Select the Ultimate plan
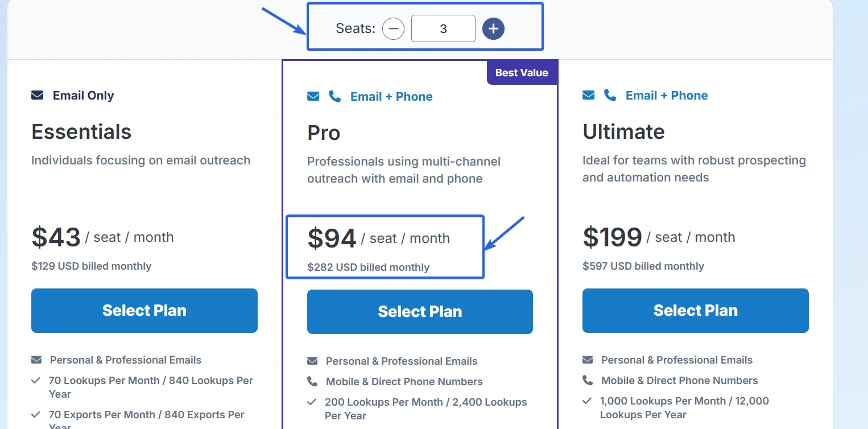This screenshot has height=429, width=868. click(695, 311)
